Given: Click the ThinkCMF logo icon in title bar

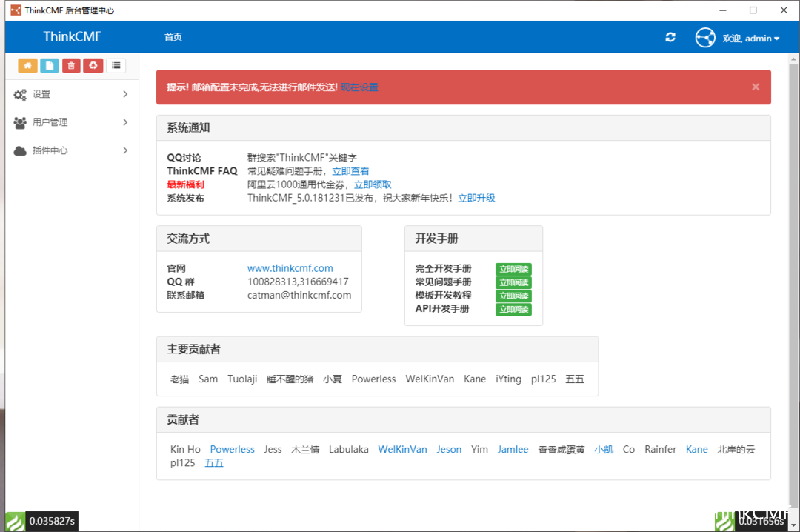Looking at the screenshot, I should (x=16, y=10).
